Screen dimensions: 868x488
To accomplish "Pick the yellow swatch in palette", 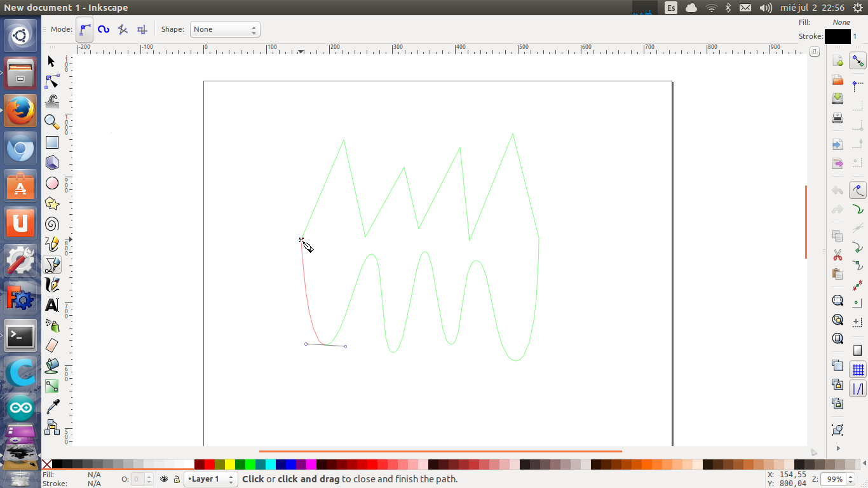I will [x=230, y=464].
